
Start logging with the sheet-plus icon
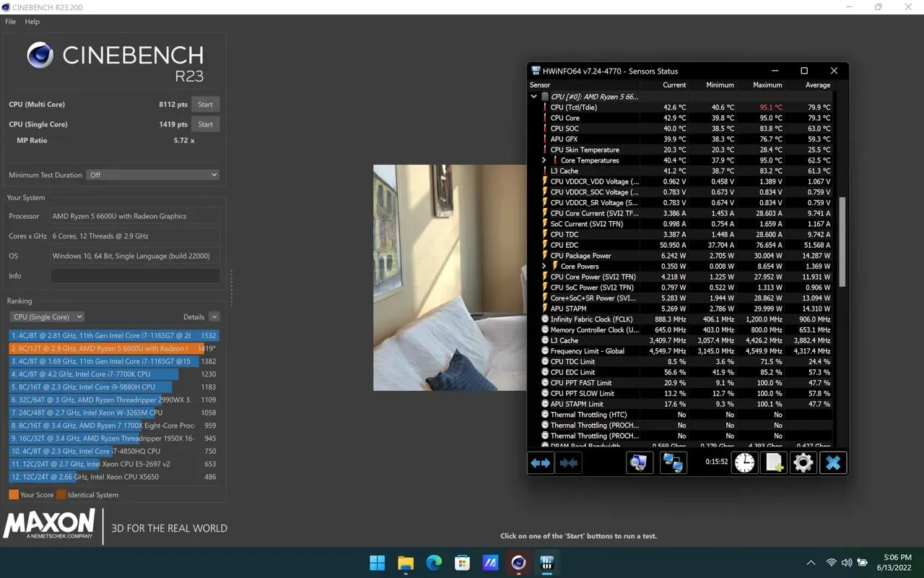[774, 463]
